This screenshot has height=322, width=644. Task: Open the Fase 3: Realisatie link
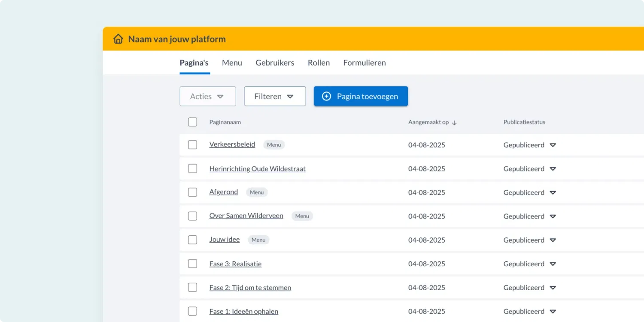point(235,264)
